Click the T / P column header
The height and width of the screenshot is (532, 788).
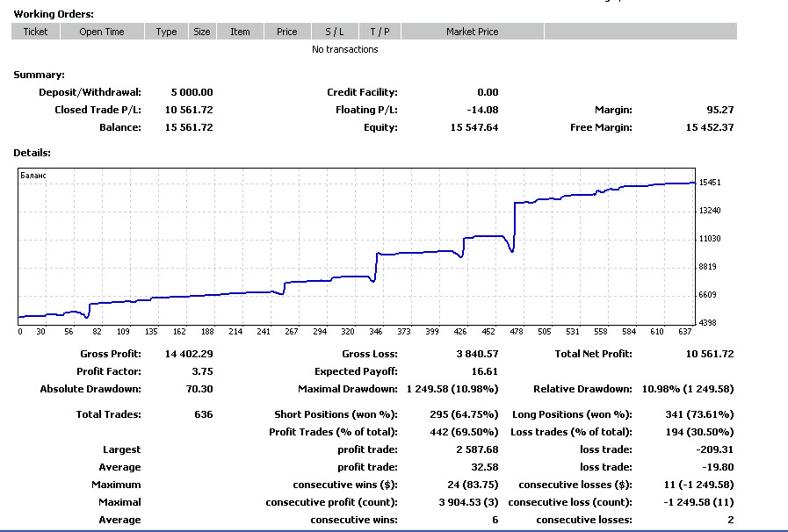(x=380, y=32)
